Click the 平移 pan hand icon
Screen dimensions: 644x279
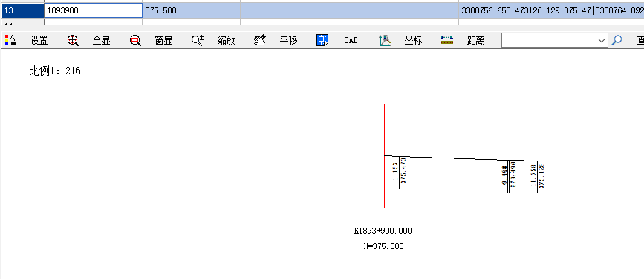pyautogui.click(x=260, y=40)
